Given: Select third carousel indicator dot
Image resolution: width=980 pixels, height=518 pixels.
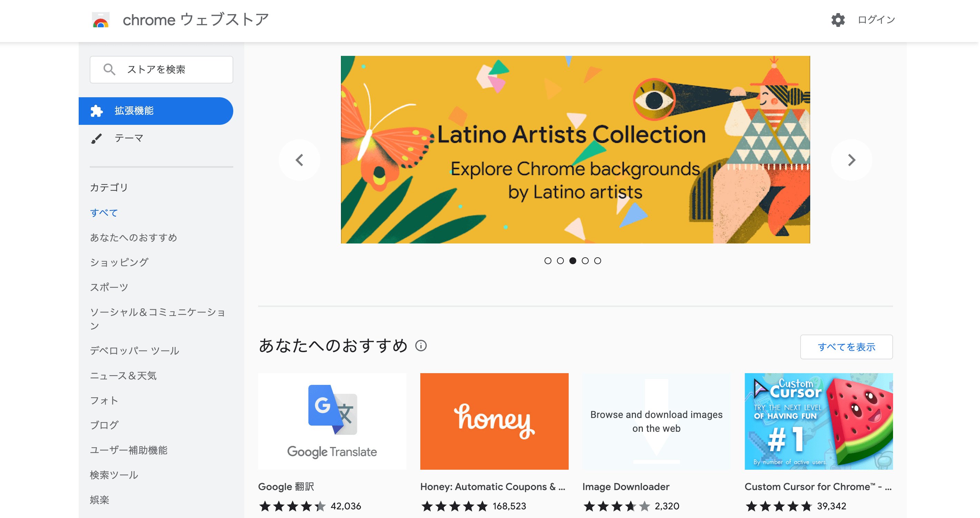Looking at the screenshot, I should (x=572, y=261).
